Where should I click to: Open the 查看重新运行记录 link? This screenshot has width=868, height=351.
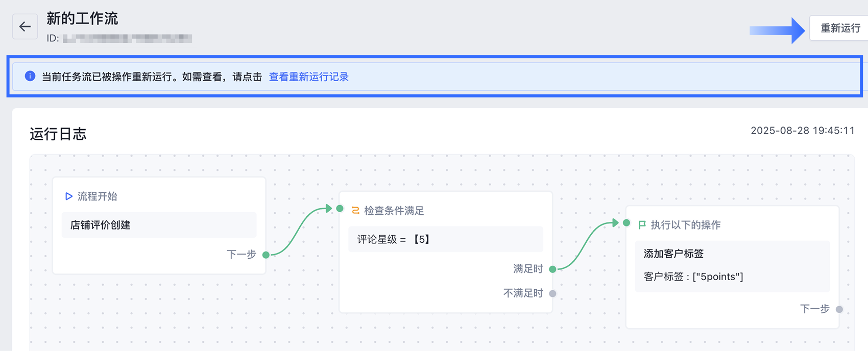click(x=308, y=77)
